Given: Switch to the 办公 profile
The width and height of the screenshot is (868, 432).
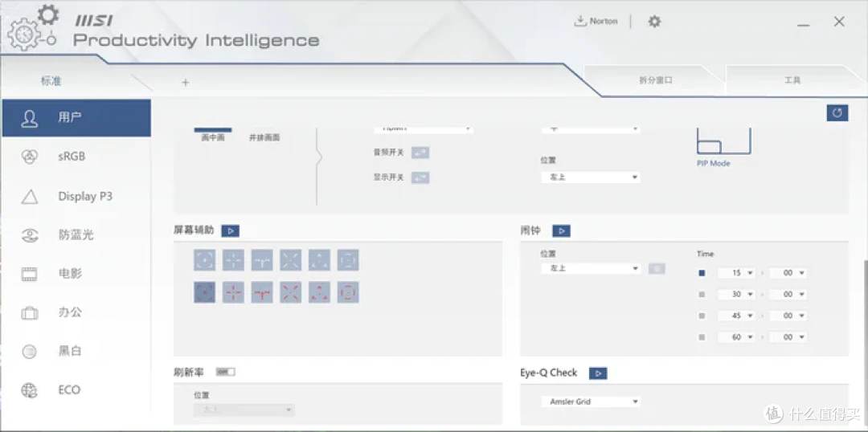Looking at the screenshot, I should tap(76, 312).
